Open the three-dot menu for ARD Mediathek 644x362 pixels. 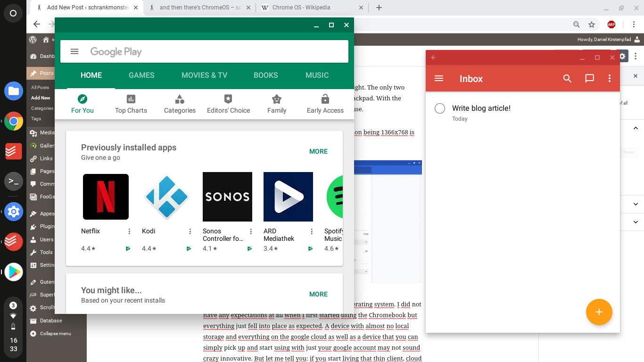click(312, 231)
